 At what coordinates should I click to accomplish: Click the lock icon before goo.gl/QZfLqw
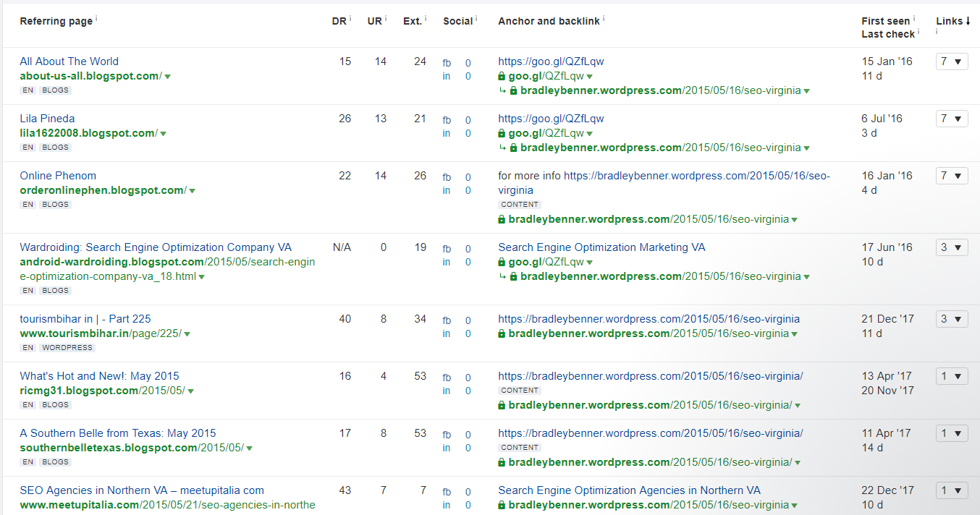502,76
